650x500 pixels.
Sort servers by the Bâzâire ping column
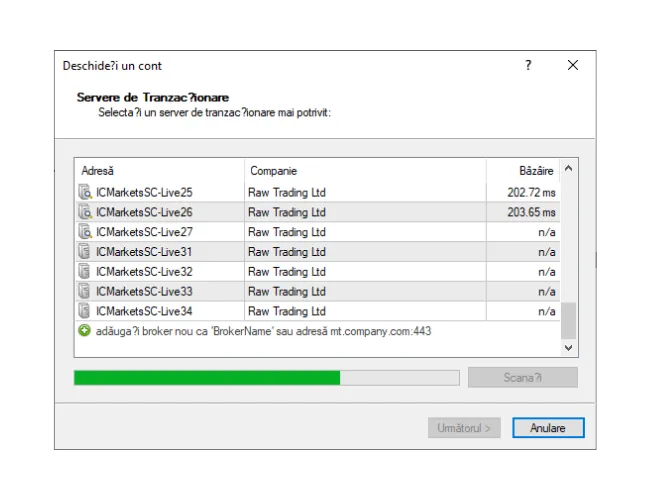click(523, 171)
